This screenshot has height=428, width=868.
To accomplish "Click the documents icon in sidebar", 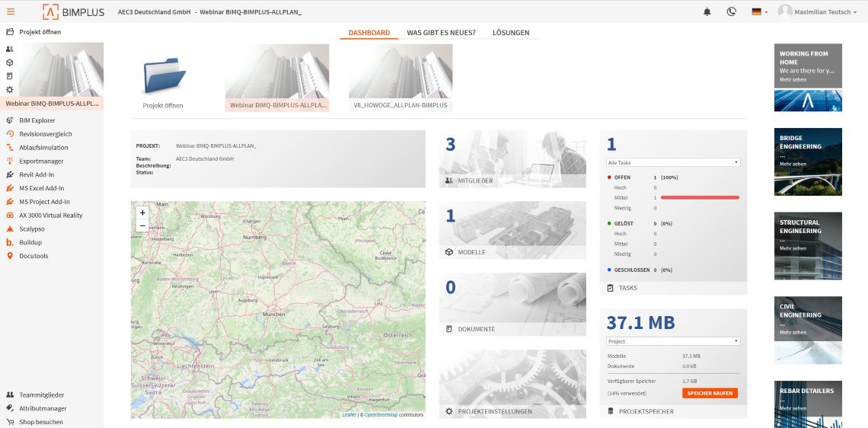I will coord(9,76).
